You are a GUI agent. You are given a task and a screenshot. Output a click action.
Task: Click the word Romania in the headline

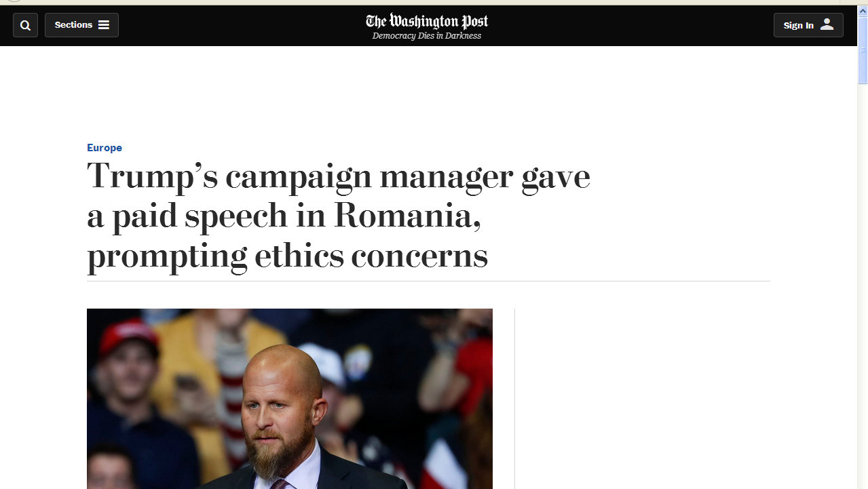407,216
